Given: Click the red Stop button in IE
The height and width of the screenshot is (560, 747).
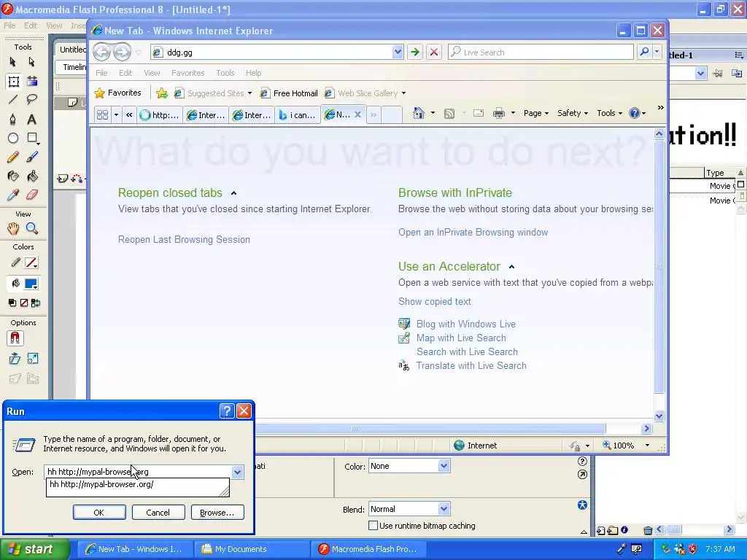Looking at the screenshot, I should click(434, 52).
